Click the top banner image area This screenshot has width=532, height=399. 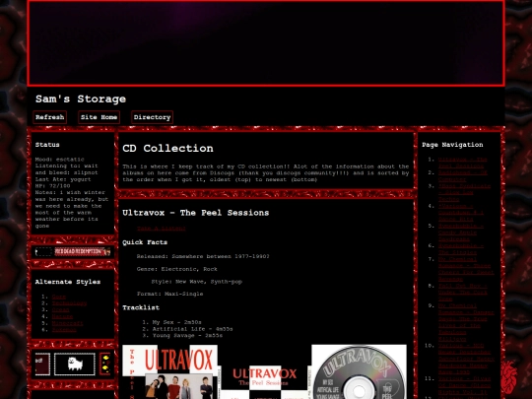click(x=266, y=43)
